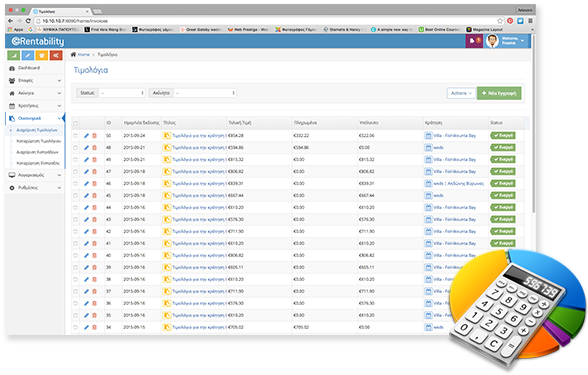Click the green chart shortcut button in sidebar
The image size is (588, 375).
pos(14,56)
